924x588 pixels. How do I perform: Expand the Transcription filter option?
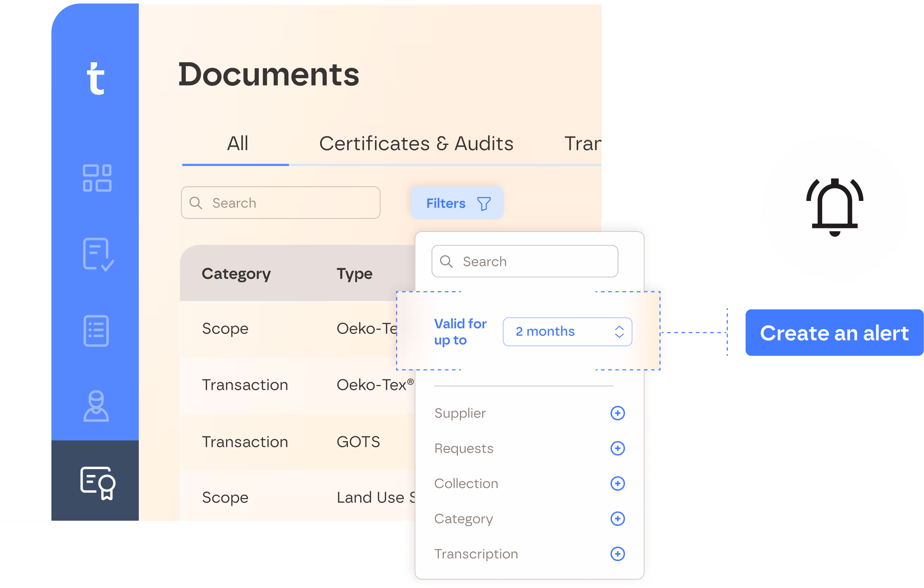point(617,554)
